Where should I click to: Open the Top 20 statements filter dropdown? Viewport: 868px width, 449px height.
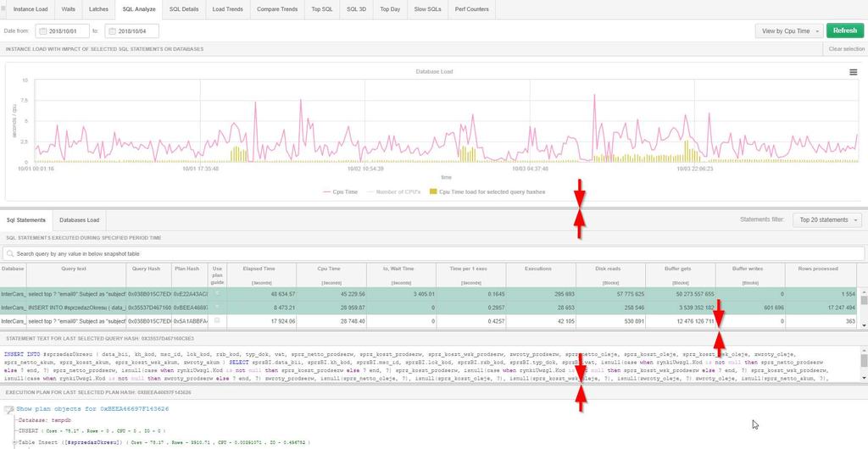coord(827,220)
